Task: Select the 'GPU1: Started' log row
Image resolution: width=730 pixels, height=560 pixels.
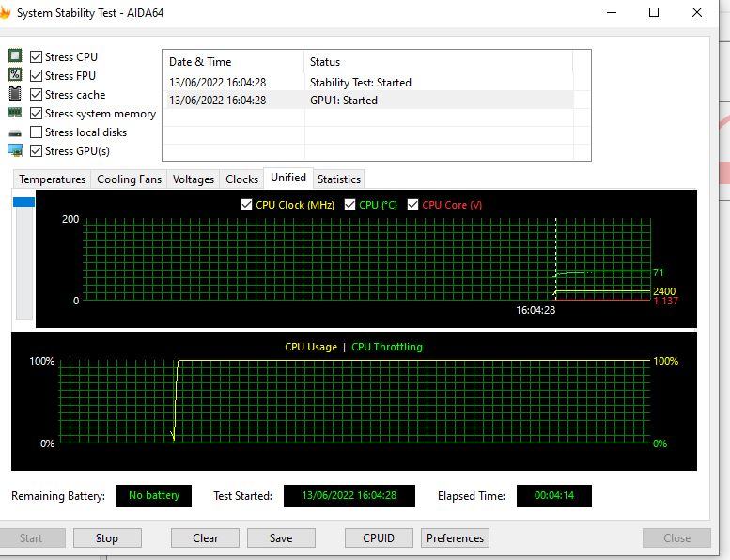Action: pos(367,101)
